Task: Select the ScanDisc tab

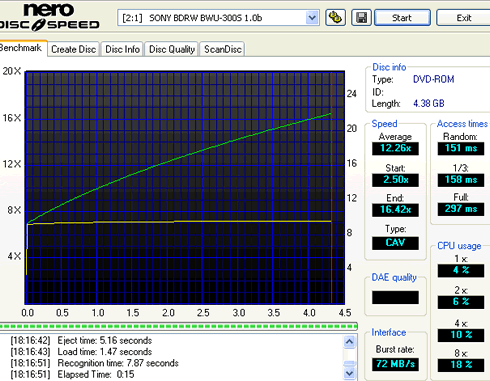Action: tap(223, 49)
